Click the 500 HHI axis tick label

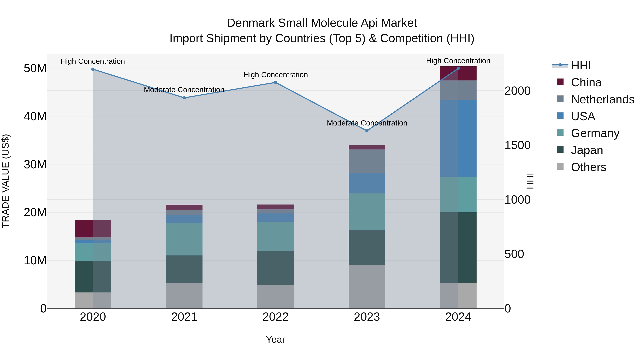coord(514,254)
